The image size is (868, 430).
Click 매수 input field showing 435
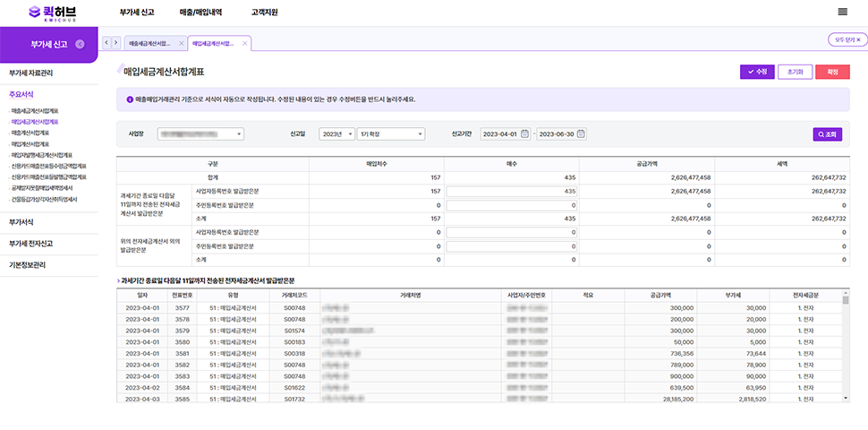[511, 191]
